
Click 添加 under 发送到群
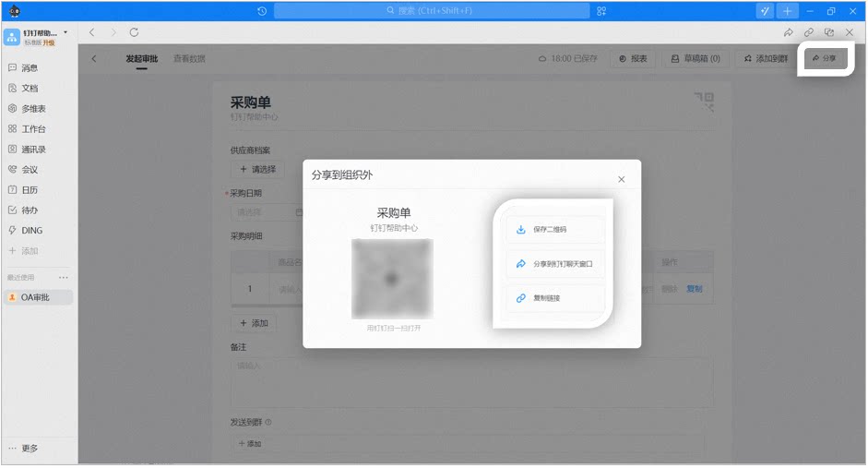pos(250,444)
